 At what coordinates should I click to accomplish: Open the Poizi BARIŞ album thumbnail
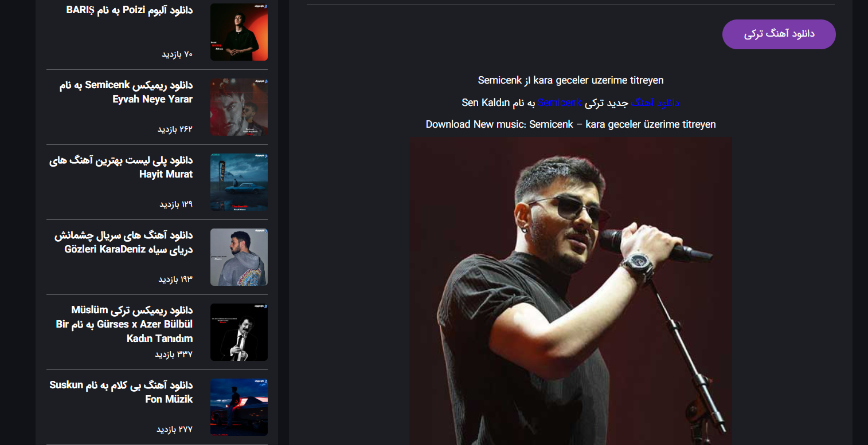click(238, 32)
